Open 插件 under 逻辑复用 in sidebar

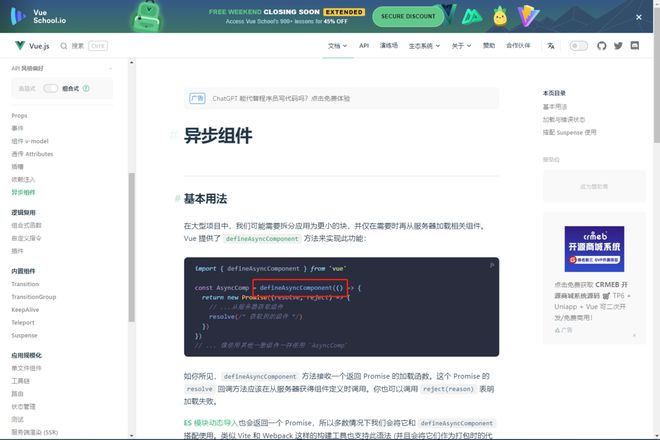coord(17,251)
